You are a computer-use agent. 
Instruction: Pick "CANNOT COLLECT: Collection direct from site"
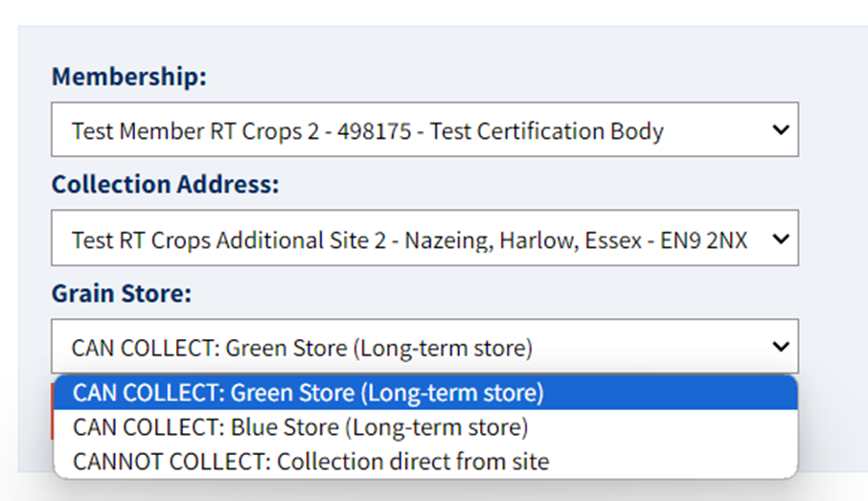coord(310,462)
